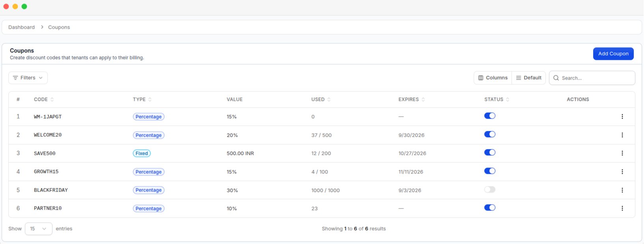The width and height of the screenshot is (644, 244).
Task: Click the 37 / 500 usage cell
Action: [321, 135]
